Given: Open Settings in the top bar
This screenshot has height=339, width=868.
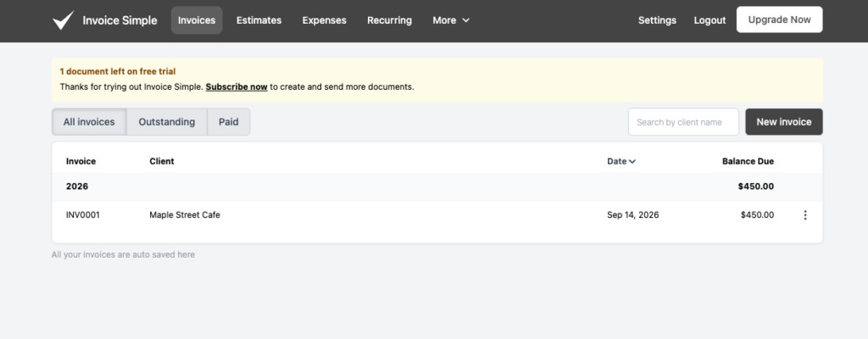Looking at the screenshot, I should 657,20.
